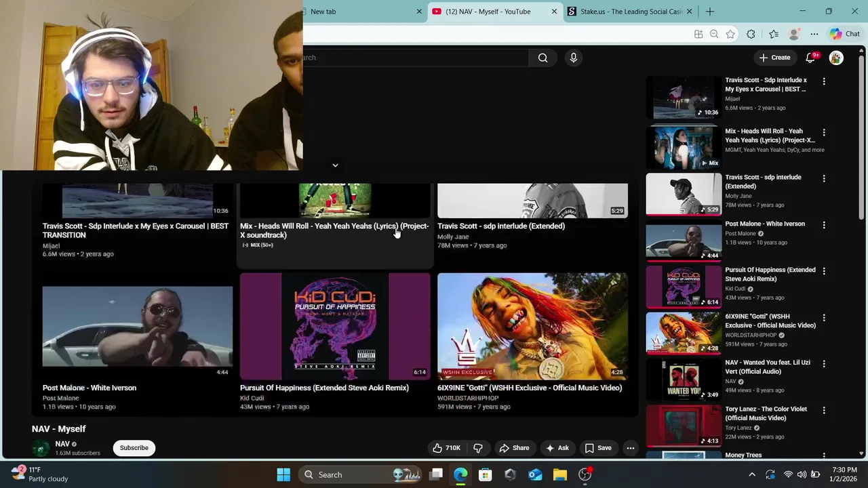Open the YouTube account avatar menu
Screen dimensions: 868x488
(836, 58)
